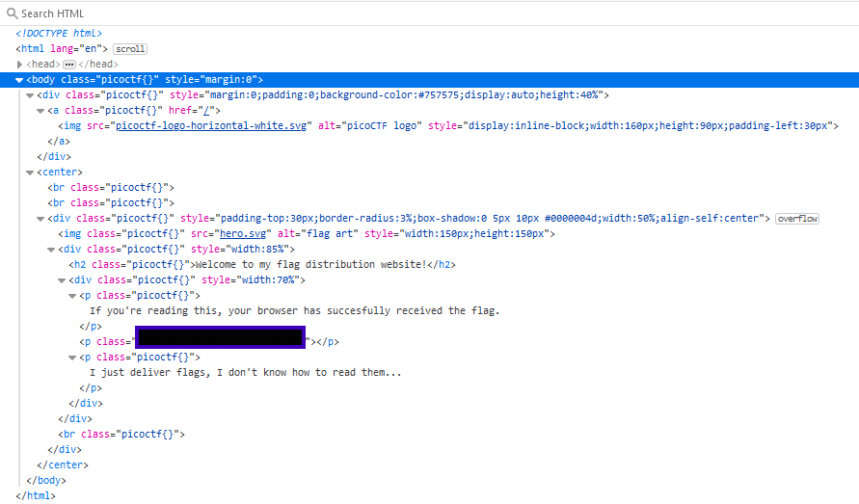The width and height of the screenshot is (859, 504).
Task: Collapse the "I just deliver flags" paragraph
Action: 72,357
